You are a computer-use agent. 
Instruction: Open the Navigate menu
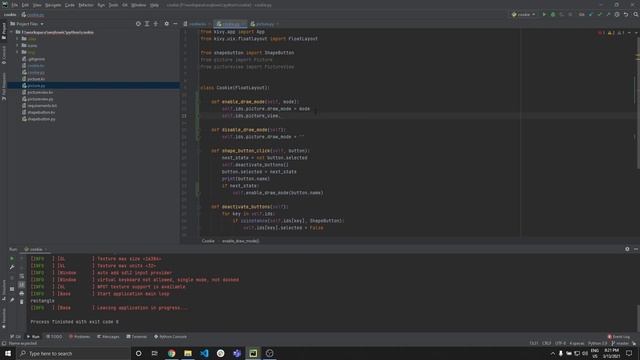53,5
